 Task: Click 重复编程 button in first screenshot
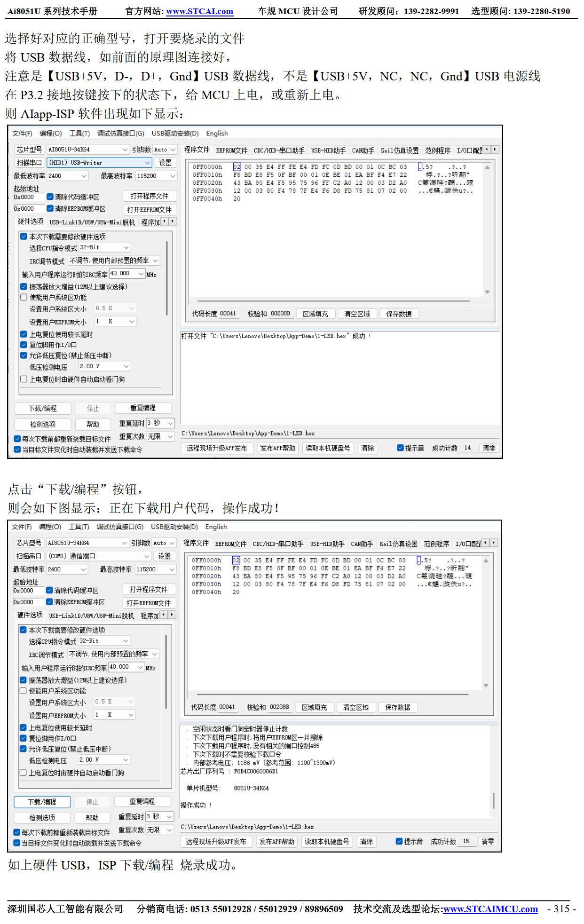(x=143, y=408)
